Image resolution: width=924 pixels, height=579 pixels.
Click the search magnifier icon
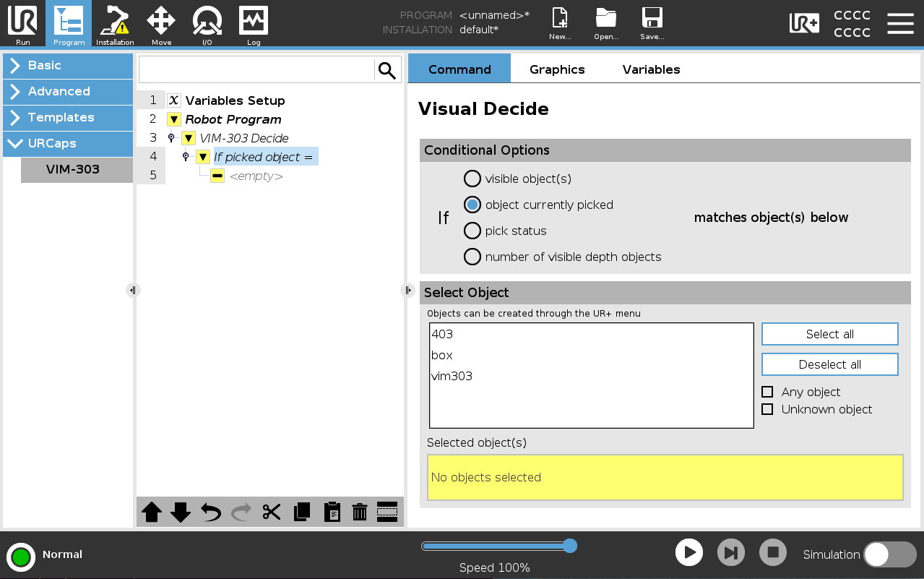tap(387, 70)
